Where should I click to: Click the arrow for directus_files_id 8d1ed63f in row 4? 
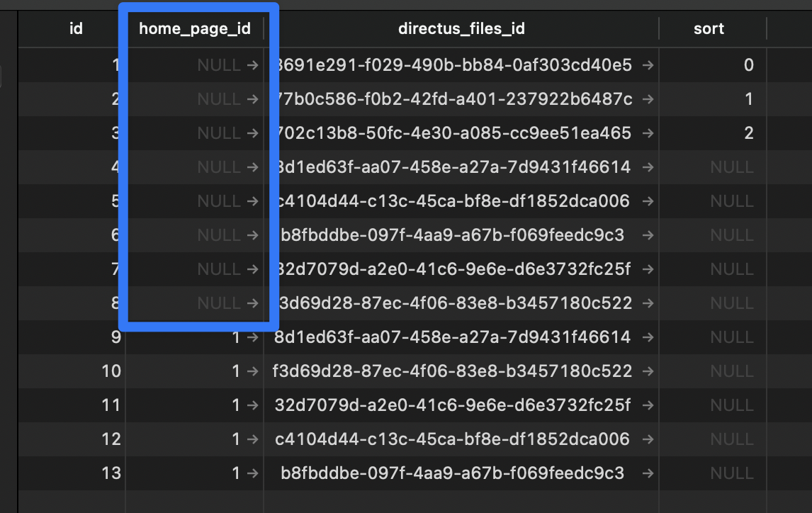(647, 167)
